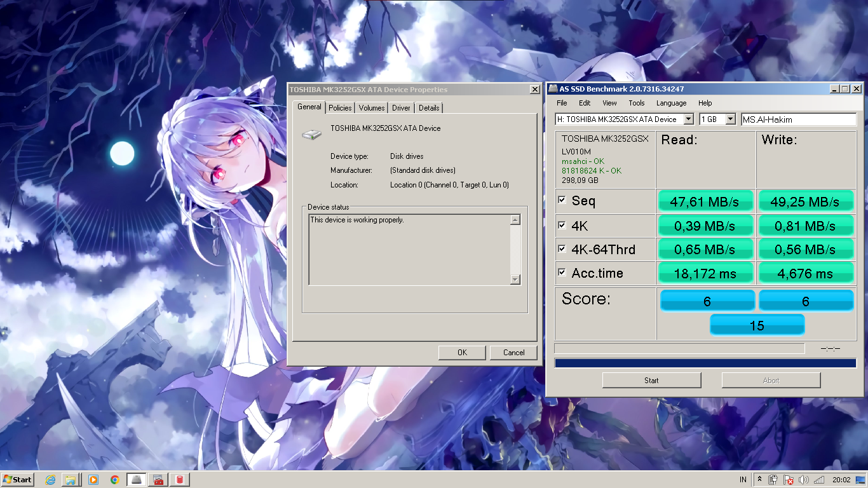Viewport: 868px width, 488px height.
Task: Click the total score 15 box
Action: click(757, 325)
